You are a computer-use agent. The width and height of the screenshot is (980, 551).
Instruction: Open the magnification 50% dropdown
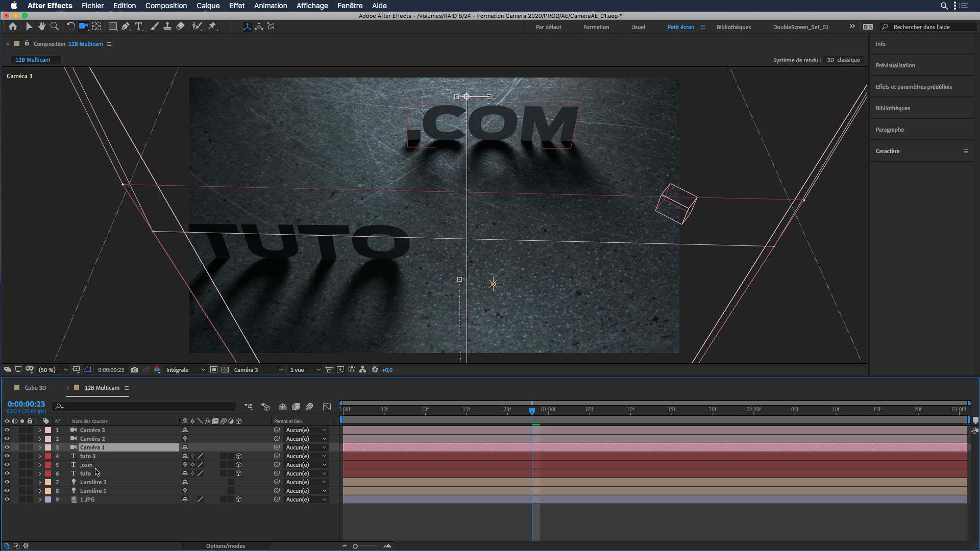(x=53, y=370)
